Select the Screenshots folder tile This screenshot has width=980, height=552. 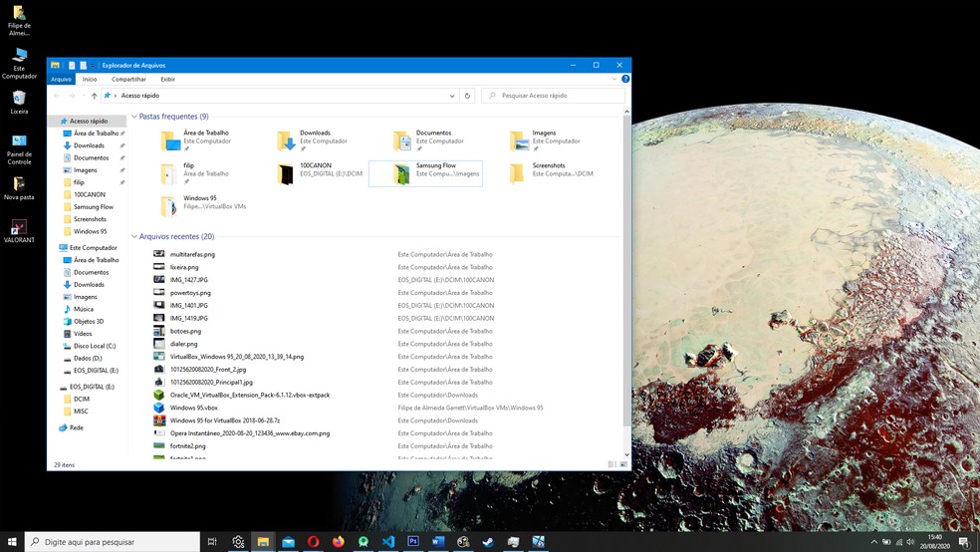(x=552, y=173)
